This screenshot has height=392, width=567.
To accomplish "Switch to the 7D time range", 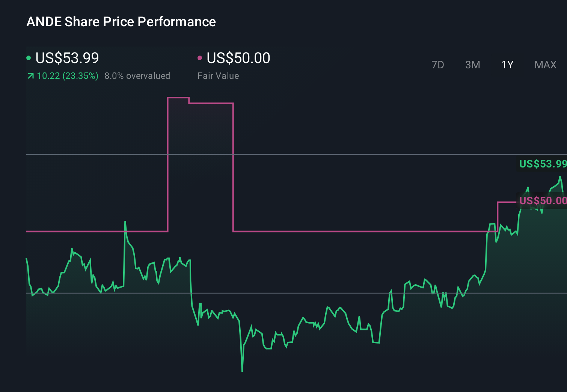I will click(438, 65).
